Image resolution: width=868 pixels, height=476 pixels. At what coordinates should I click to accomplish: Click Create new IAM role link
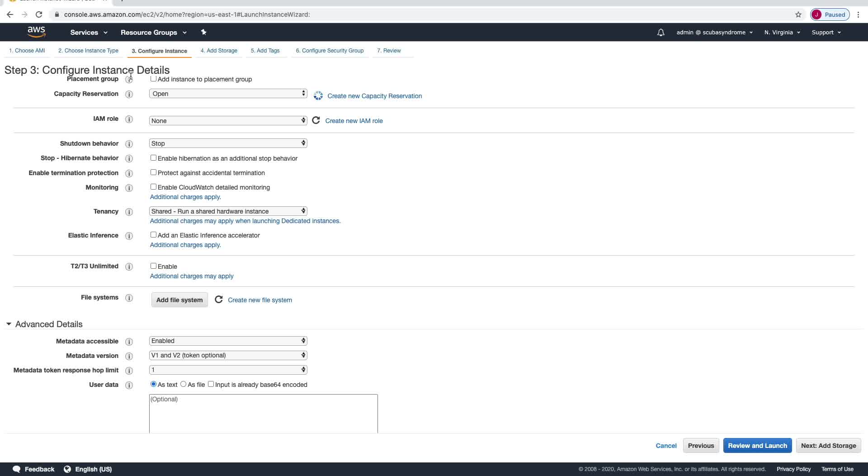(354, 121)
